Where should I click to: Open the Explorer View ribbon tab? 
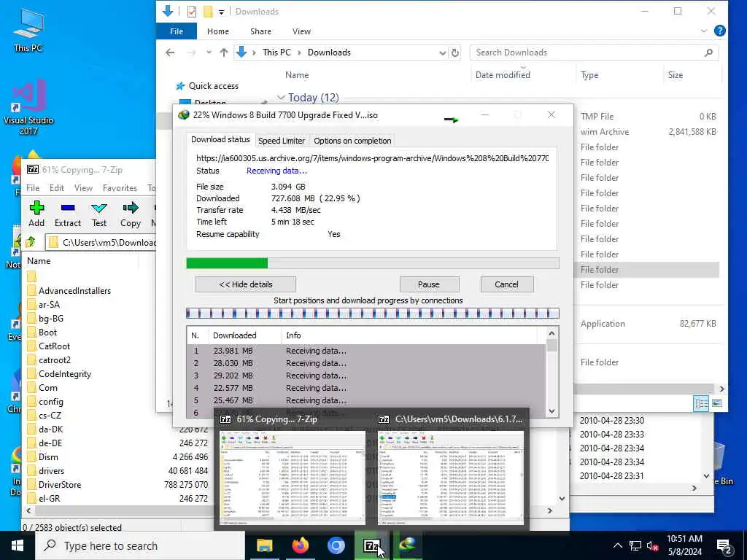pos(301,31)
